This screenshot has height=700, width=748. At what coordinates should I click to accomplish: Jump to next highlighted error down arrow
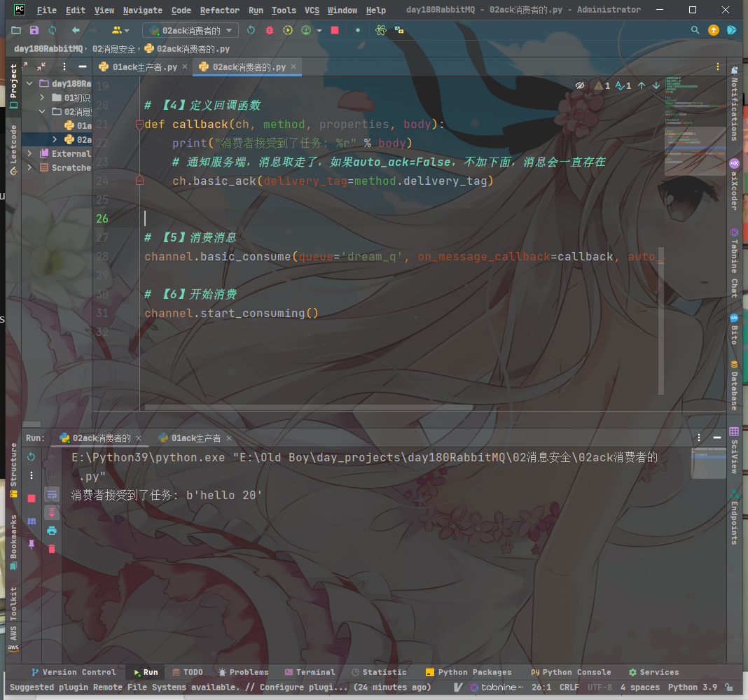click(656, 85)
